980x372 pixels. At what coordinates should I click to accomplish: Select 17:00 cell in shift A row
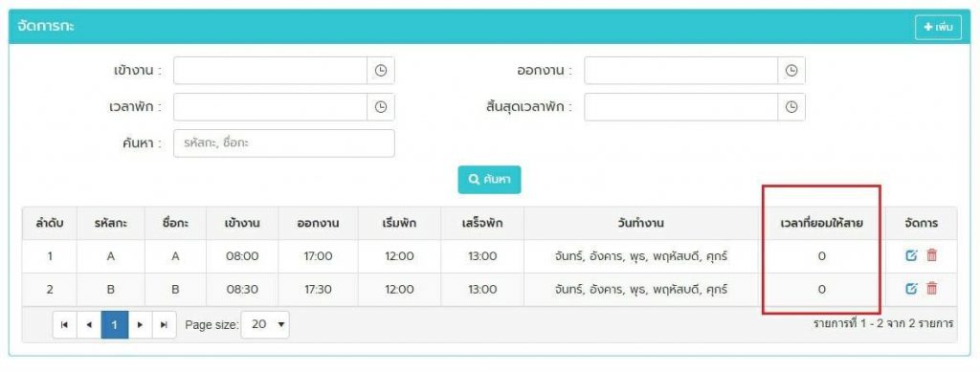(x=318, y=256)
